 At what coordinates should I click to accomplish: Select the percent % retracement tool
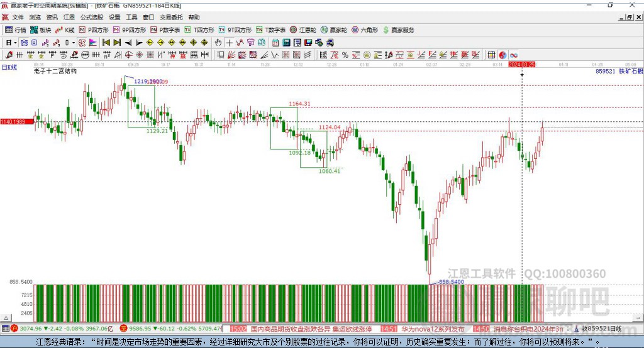click(x=345, y=55)
